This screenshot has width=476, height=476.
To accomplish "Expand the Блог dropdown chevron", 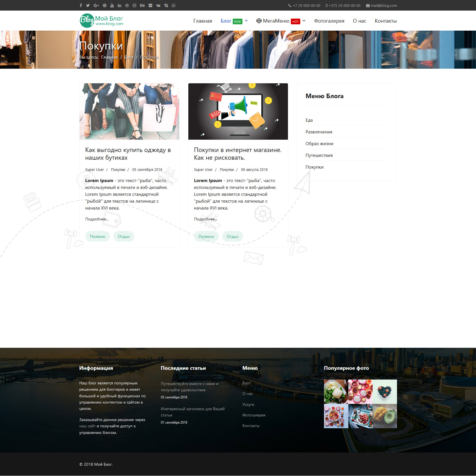I will point(246,21).
